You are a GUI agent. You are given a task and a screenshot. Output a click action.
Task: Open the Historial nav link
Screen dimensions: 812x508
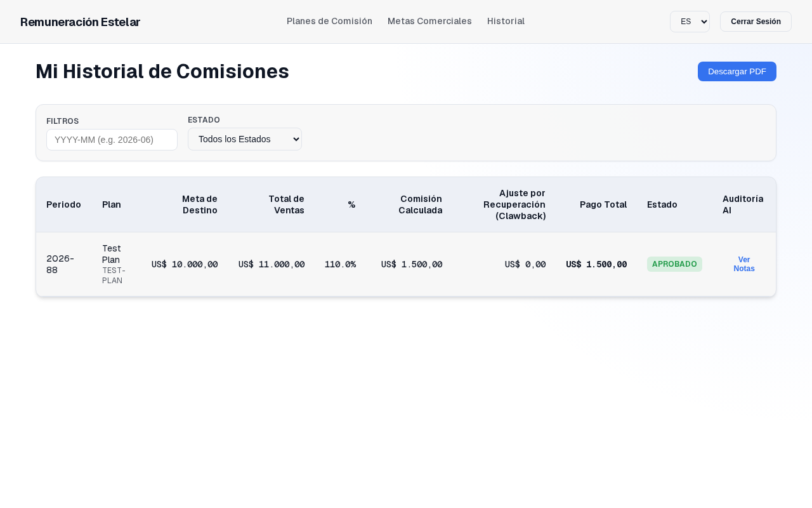click(x=506, y=21)
